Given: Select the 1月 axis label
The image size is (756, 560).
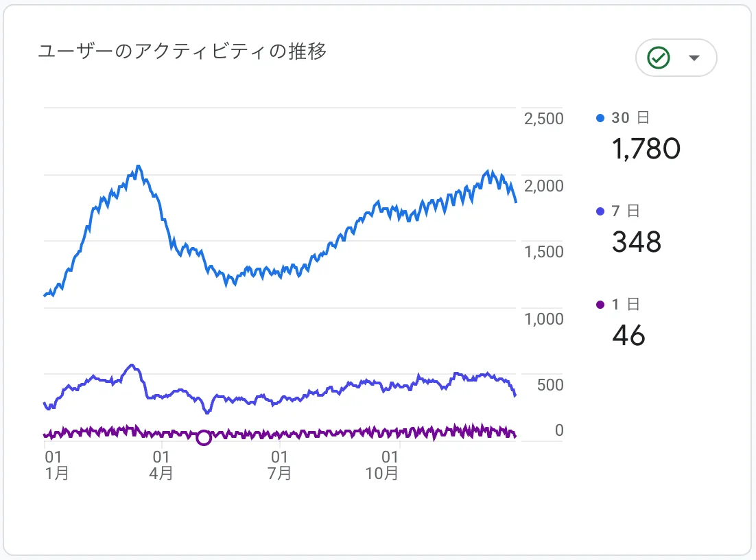Looking at the screenshot, I should click(x=57, y=473).
